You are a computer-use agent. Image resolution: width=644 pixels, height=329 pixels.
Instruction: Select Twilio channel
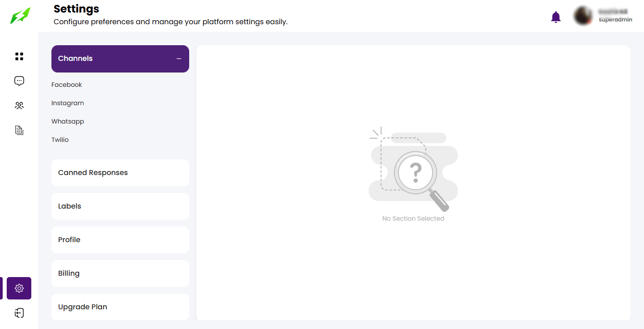(x=60, y=140)
